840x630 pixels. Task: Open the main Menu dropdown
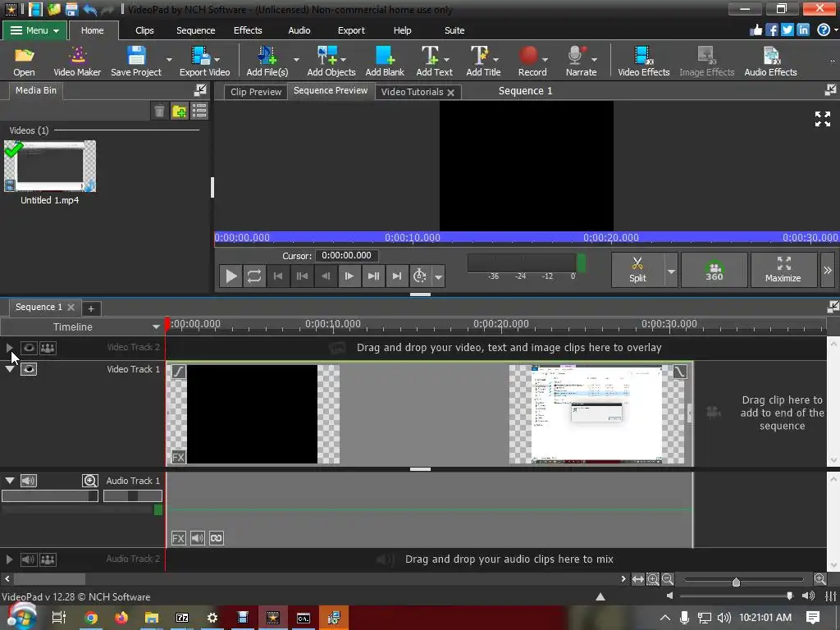tap(34, 30)
